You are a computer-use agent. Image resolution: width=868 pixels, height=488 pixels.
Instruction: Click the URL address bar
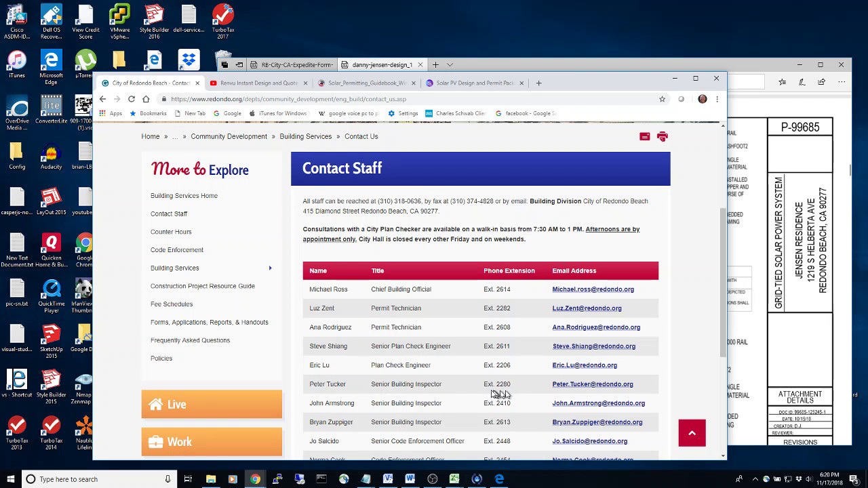(407, 99)
